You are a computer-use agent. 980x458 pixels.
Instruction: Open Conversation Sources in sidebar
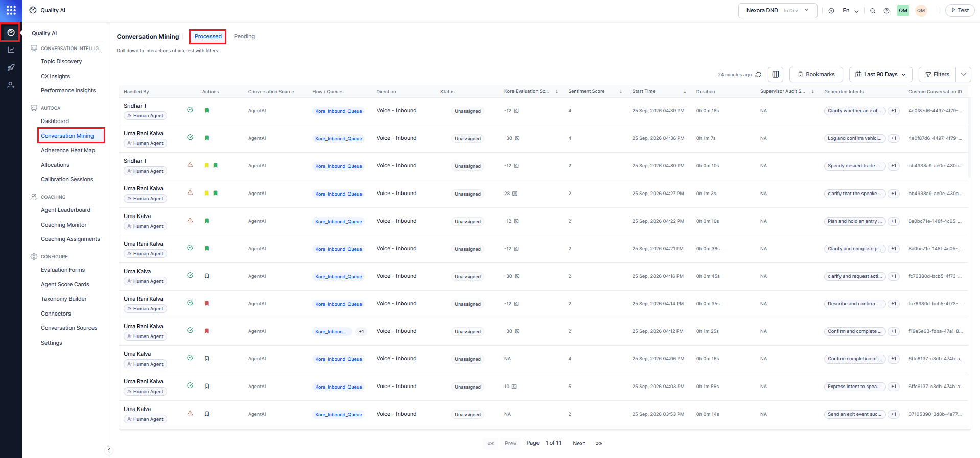69,328
